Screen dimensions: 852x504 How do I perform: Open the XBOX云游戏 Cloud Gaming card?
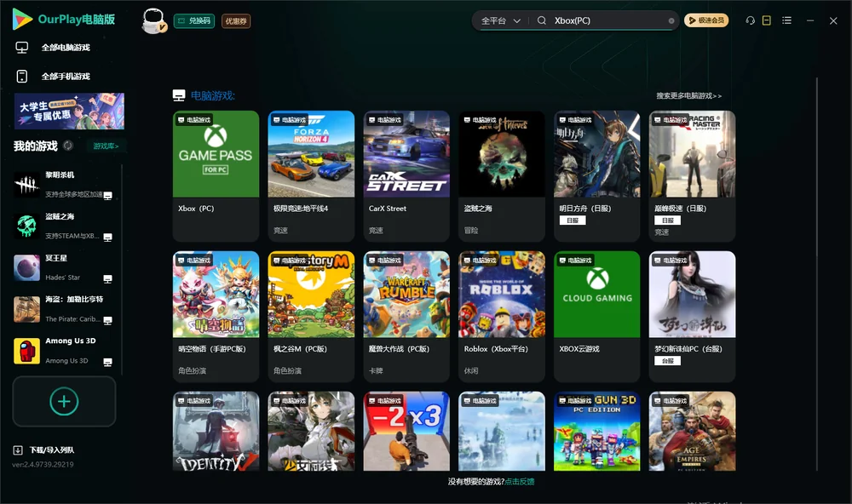click(596, 316)
